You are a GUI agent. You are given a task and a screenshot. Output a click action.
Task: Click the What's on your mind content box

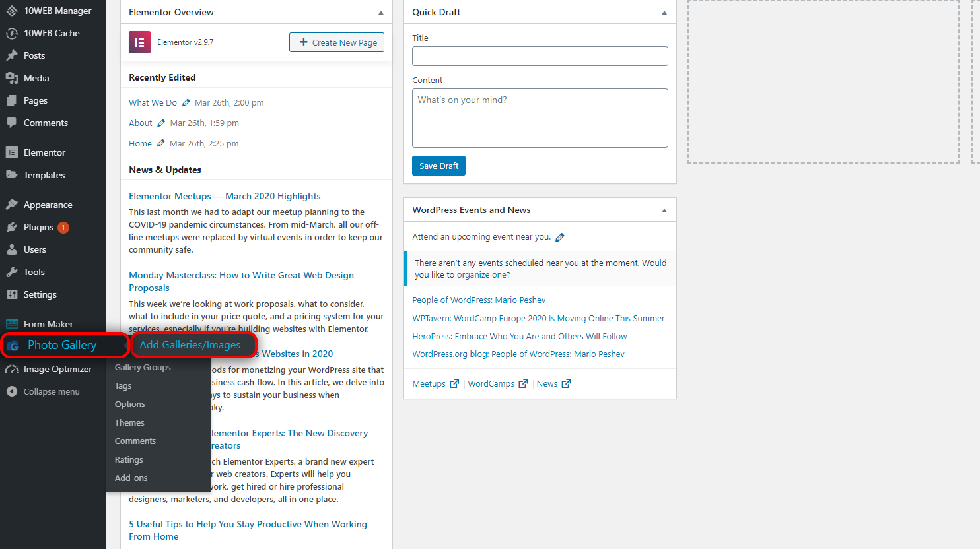(x=540, y=118)
